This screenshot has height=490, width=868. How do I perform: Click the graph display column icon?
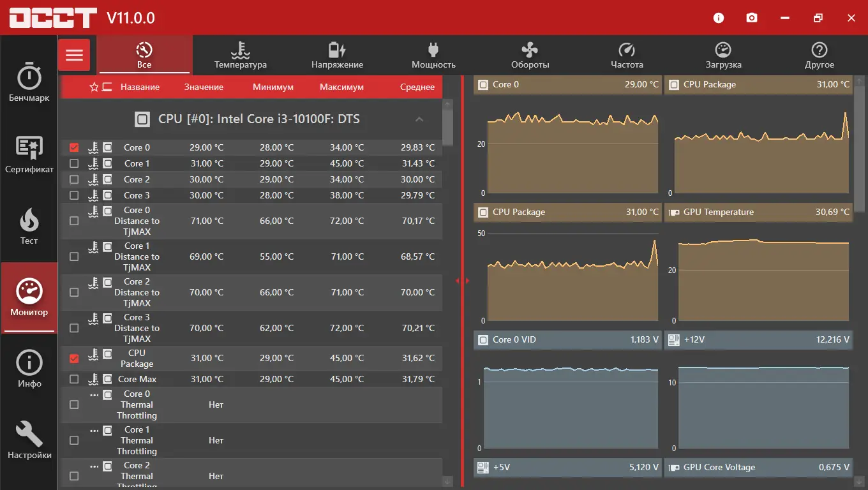click(x=107, y=87)
